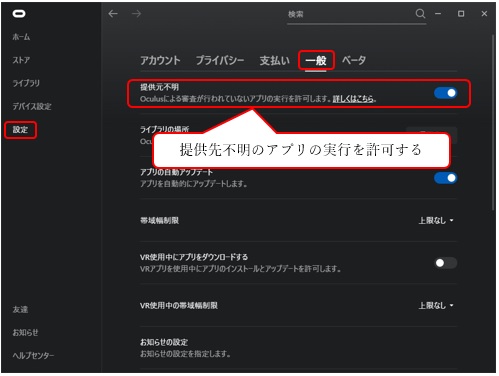Viewport: 499px width, 376px height.
Task: Open お知らせの設定
Action: coord(298,347)
